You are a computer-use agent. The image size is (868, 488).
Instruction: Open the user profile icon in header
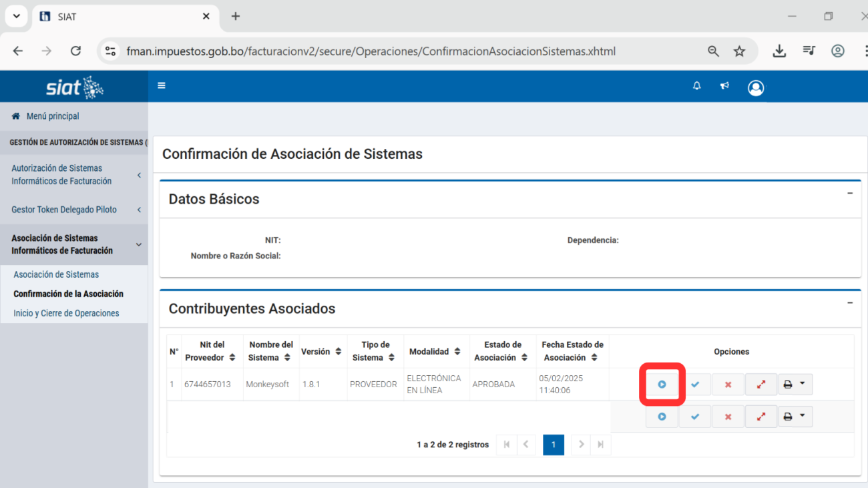(756, 87)
